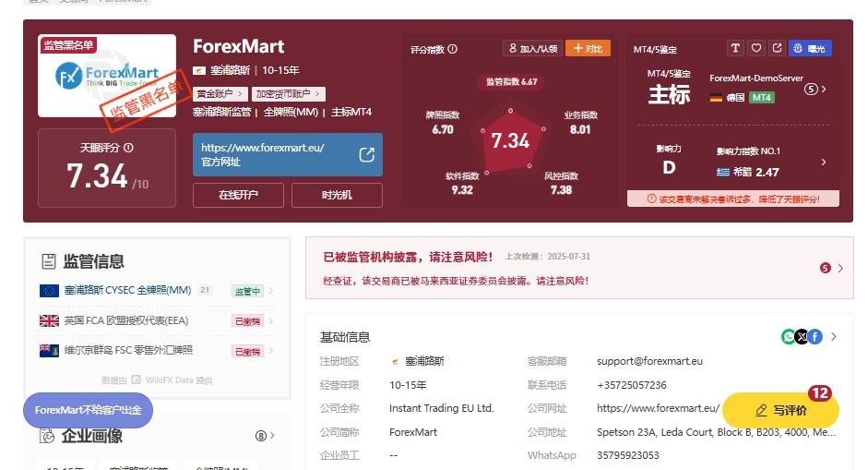Click the 写评价 write review button
Viewport: 868px width, 470px height.
(780, 410)
